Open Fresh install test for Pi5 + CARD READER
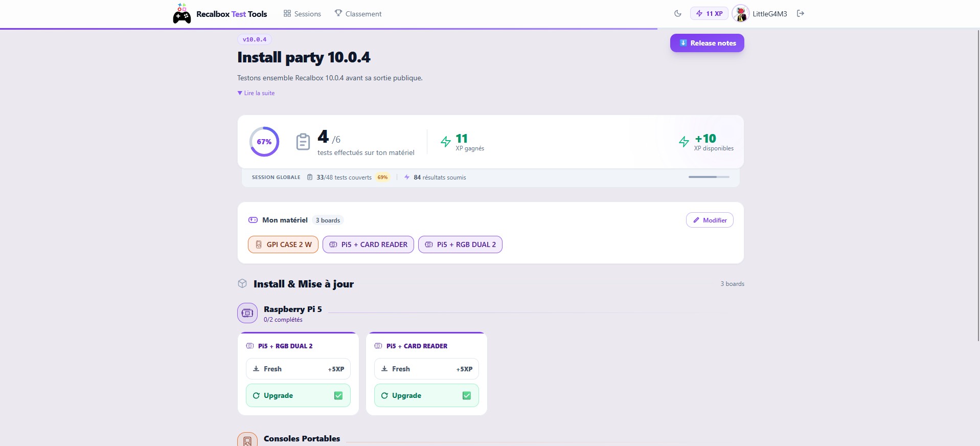The image size is (980, 446). pyautogui.click(x=426, y=369)
